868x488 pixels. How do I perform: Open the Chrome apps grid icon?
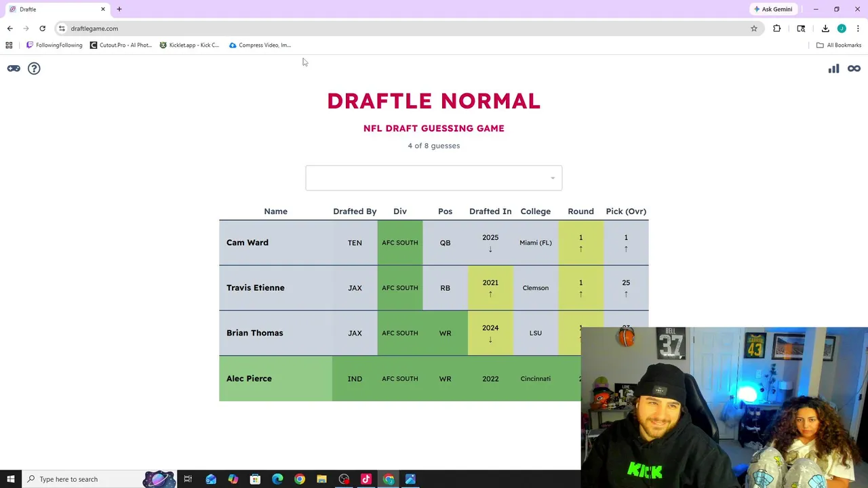click(x=9, y=45)
